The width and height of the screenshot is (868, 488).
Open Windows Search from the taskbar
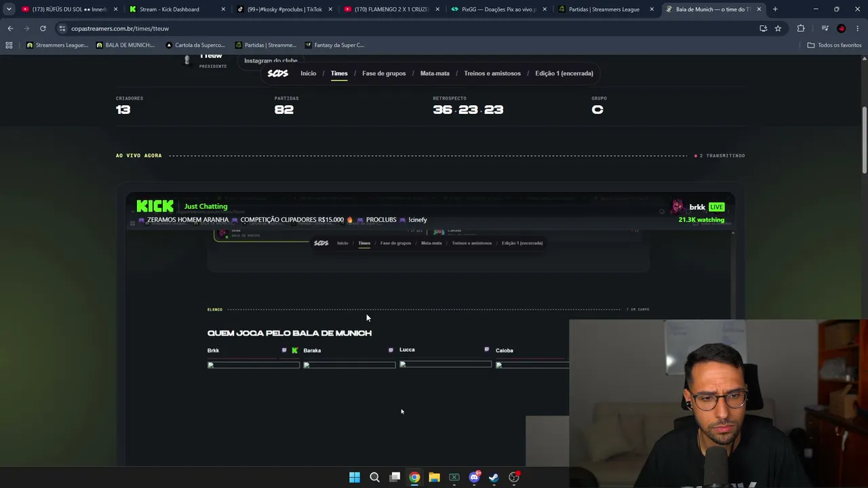374,477
